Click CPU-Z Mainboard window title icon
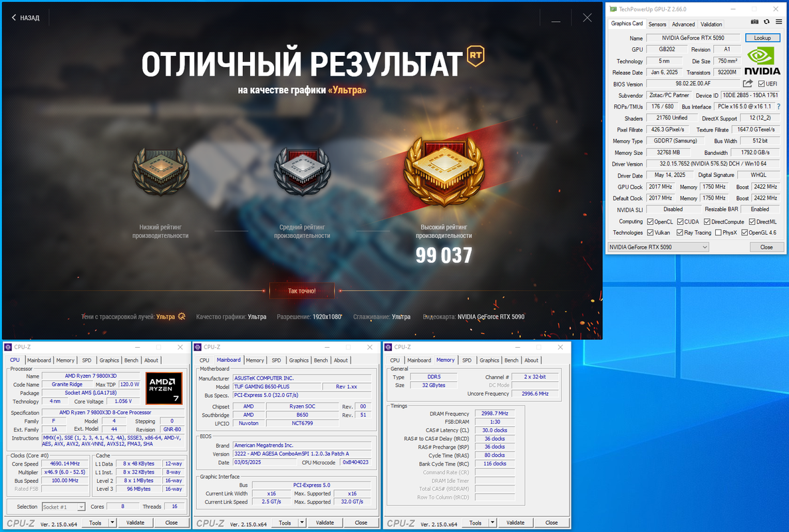Image resolution: width=789 pixels, height=532 pixels. click(198, 347)
